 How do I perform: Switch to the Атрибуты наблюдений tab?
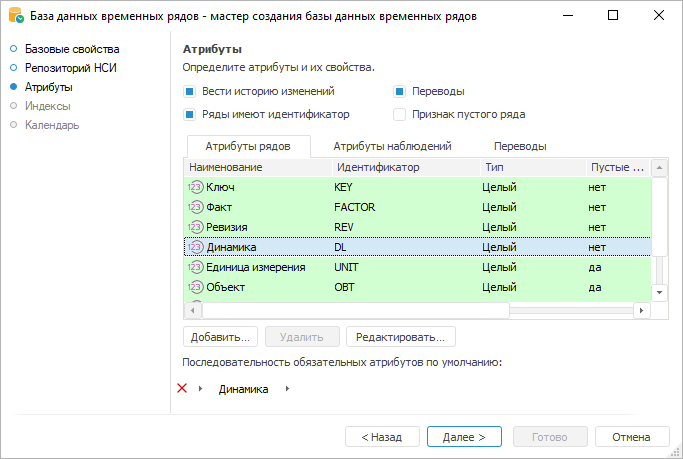click(393, 145)
